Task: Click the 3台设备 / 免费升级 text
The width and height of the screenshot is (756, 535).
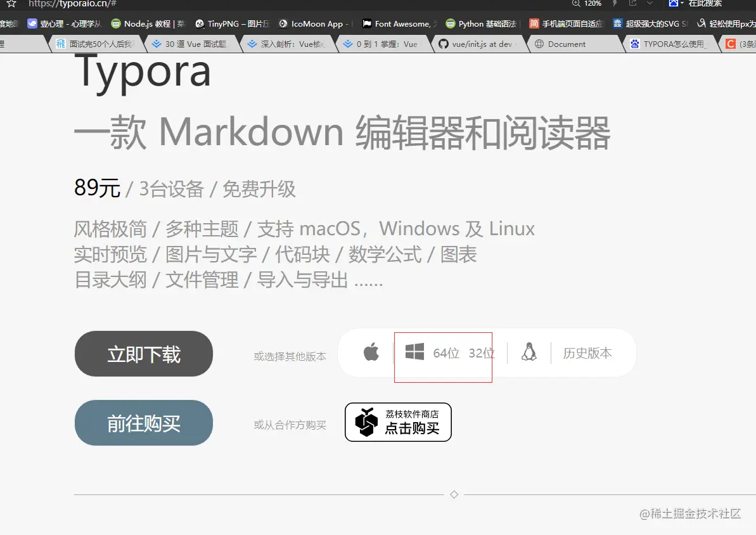Action: point(217,189)
